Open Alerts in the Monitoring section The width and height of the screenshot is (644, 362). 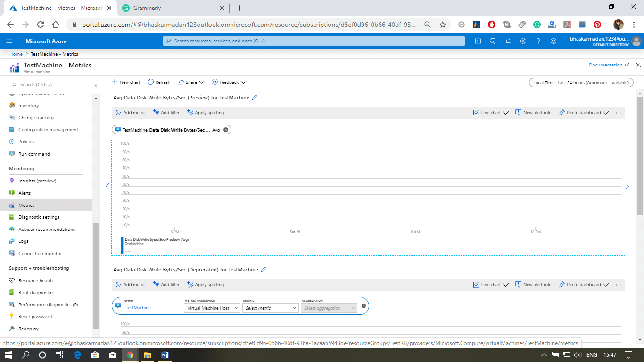tap(25, 193)
